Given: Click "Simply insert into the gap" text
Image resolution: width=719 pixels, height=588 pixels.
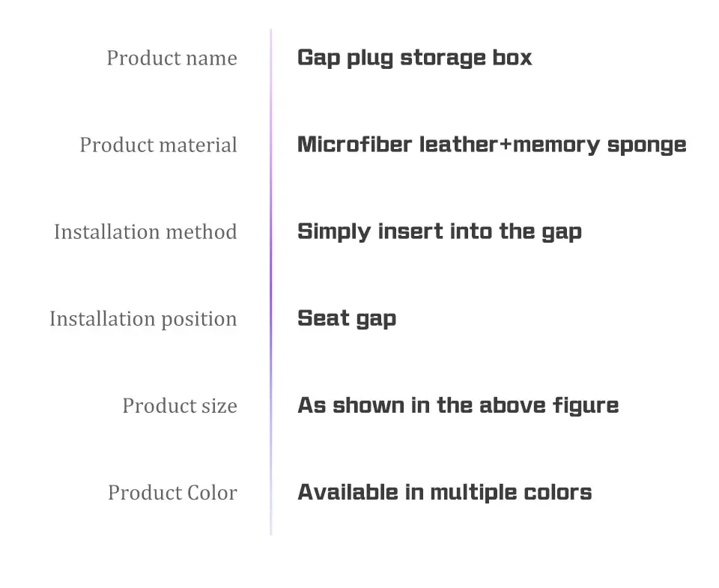Looking at the screenshot, I should 439,231.
